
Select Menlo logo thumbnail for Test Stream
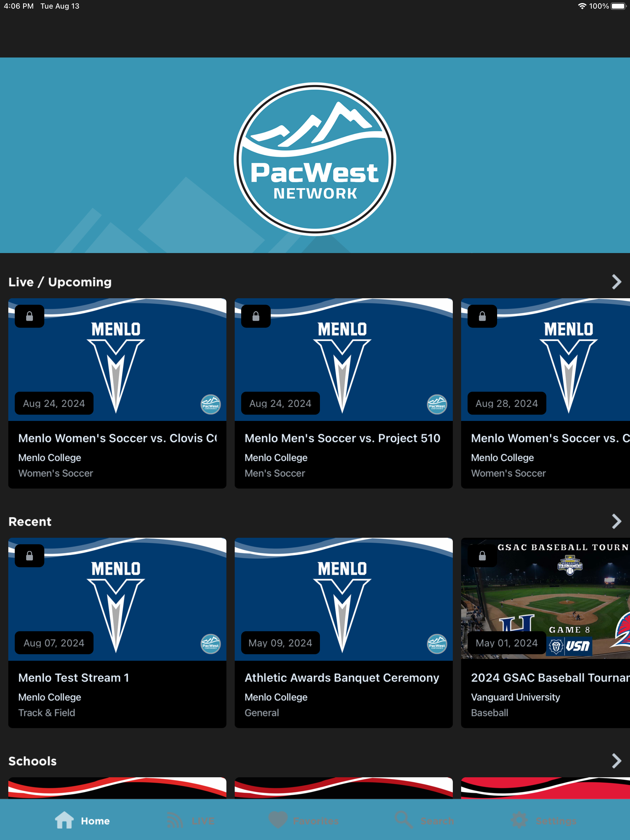coord(118,599)
